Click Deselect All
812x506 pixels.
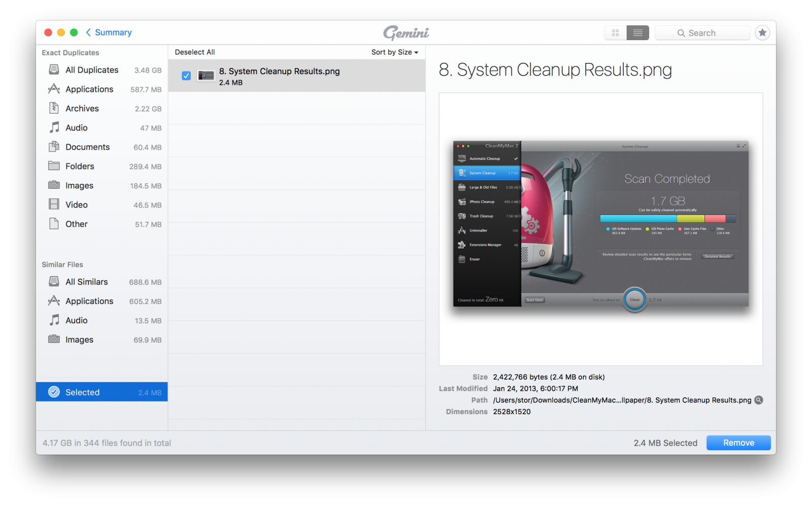195,52
